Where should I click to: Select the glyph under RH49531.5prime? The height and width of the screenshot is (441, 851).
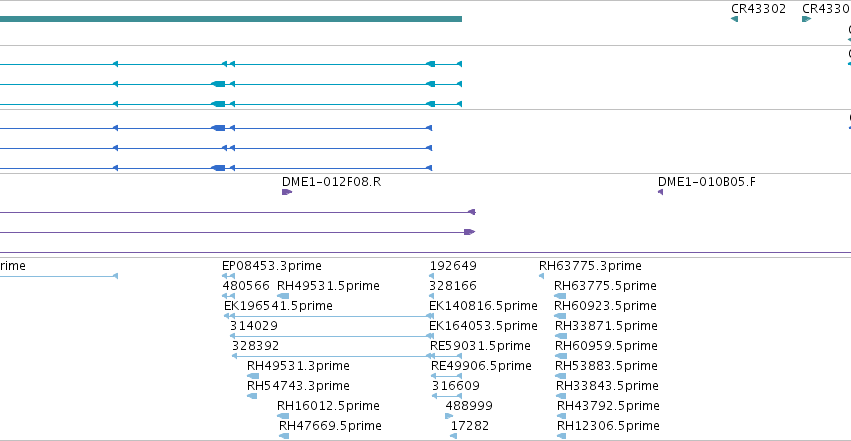[283, 296]
